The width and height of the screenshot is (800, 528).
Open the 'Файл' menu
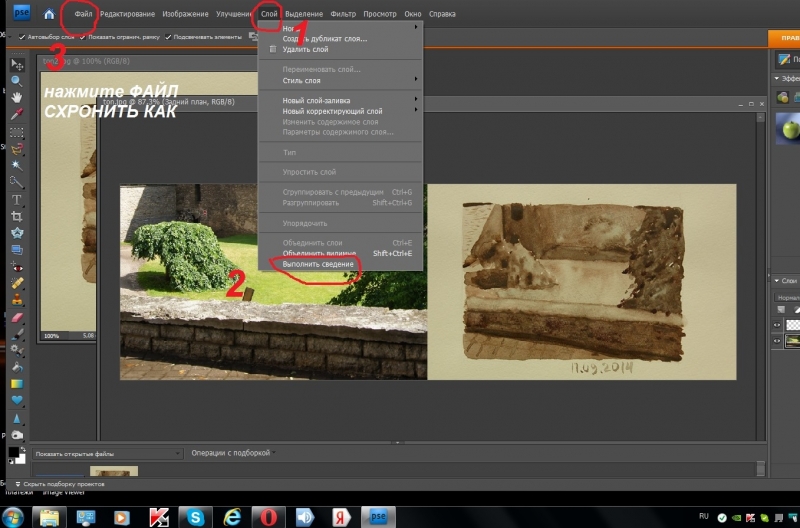[x=84, y=14]
